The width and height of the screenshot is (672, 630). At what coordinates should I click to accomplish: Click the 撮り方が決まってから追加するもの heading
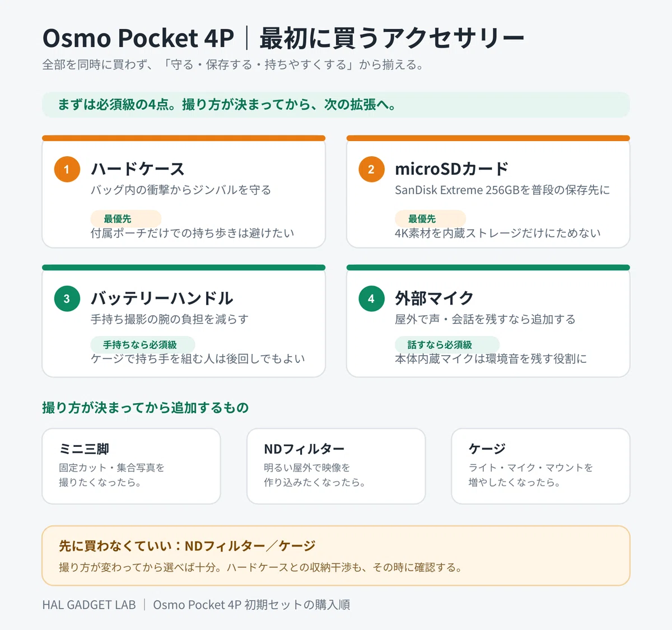point(146,408)
